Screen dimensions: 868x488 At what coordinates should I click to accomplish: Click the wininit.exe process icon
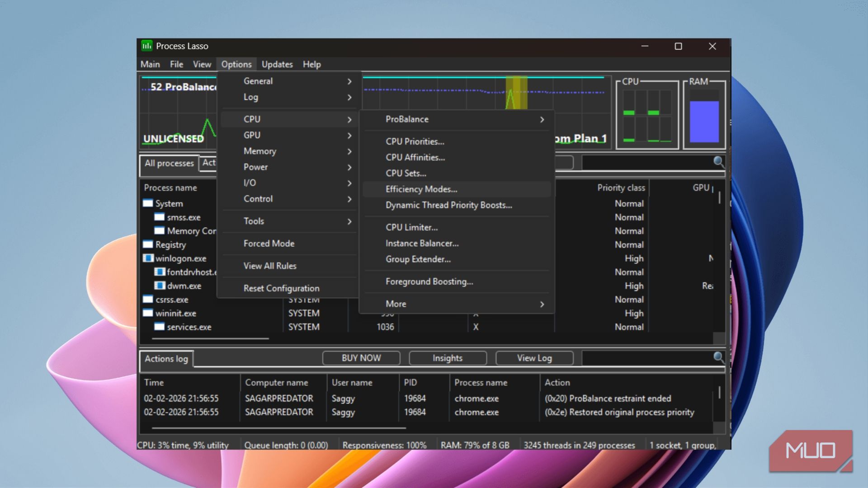click(x=148, y=313)
